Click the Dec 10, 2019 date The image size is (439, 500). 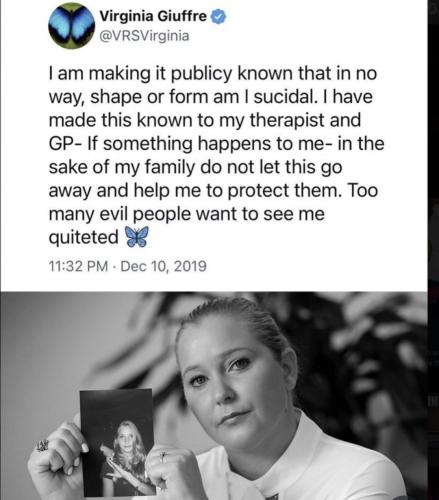coord(164,266)
